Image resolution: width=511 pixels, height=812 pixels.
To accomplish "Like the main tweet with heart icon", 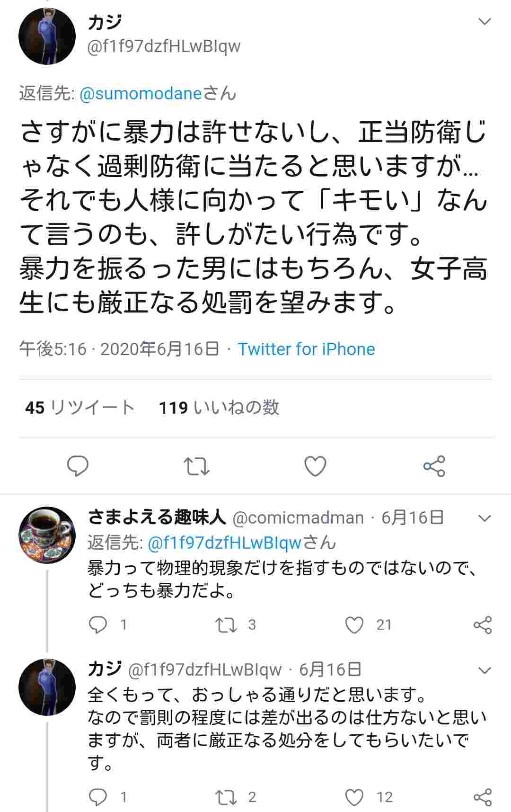I will tap(315, 466).
